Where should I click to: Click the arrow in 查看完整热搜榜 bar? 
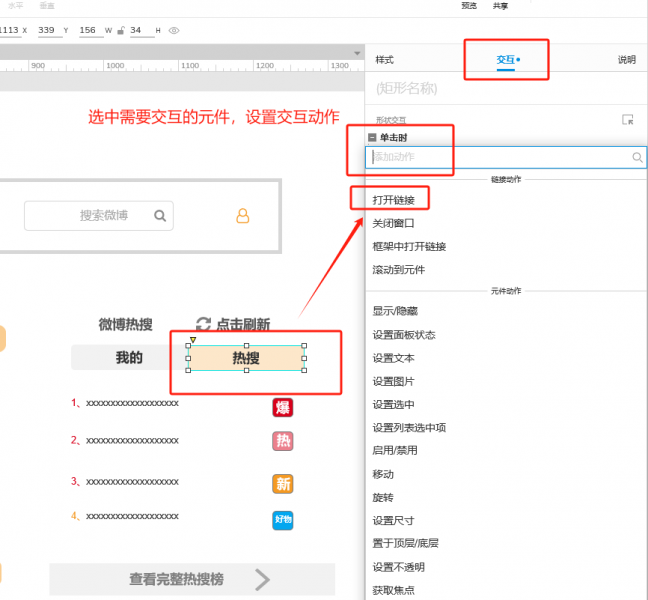262,579
